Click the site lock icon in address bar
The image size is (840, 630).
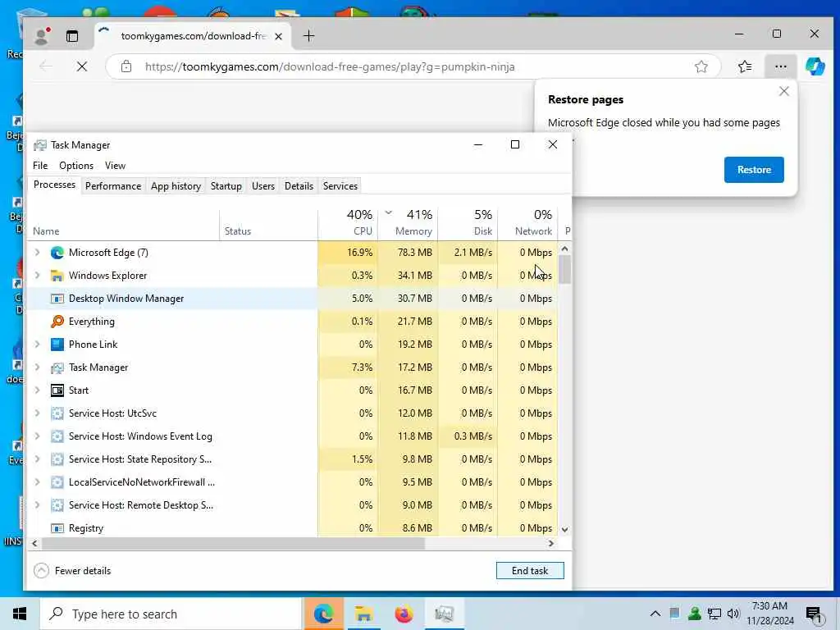[126, 66]
